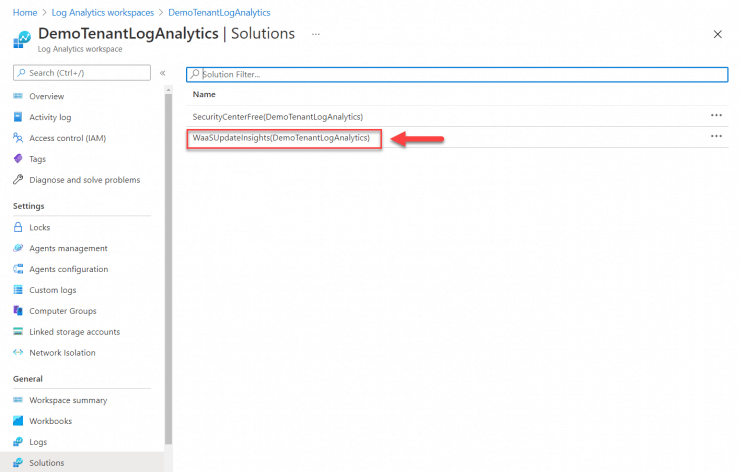
Task: Open Log Analytics workspaces breadcrumb
Action: [x=103, y=12]
